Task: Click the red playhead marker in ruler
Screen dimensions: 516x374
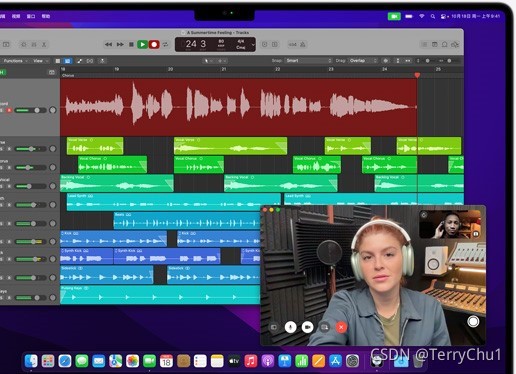Action: coord(417,75)
